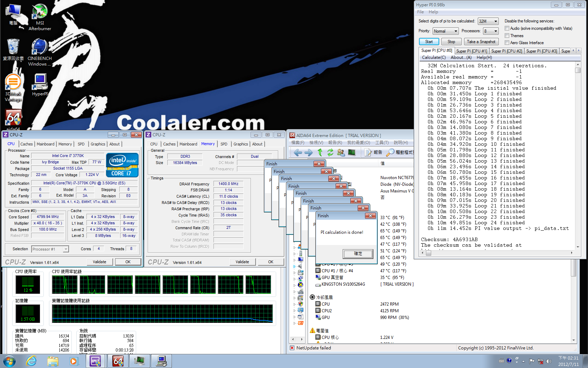Click the Windows Start orb
Viewport: 588px width, 368px height.
(x=9, y=361)
